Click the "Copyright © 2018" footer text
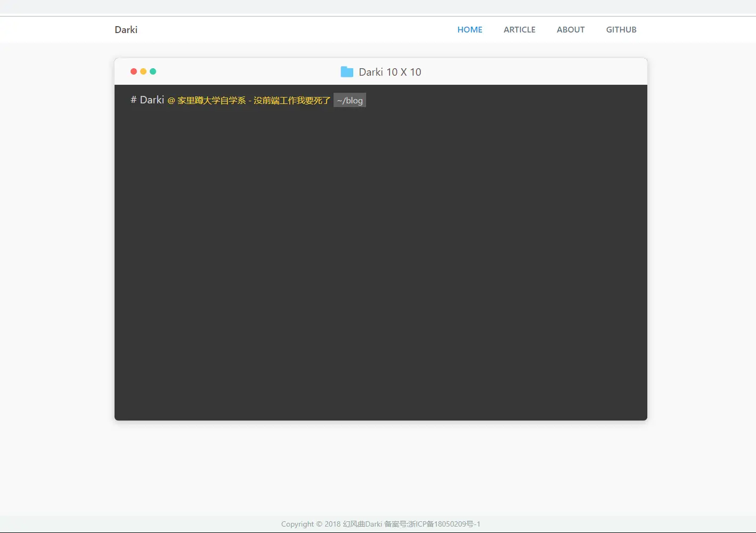The image size is (756, 533). (311, 524)
